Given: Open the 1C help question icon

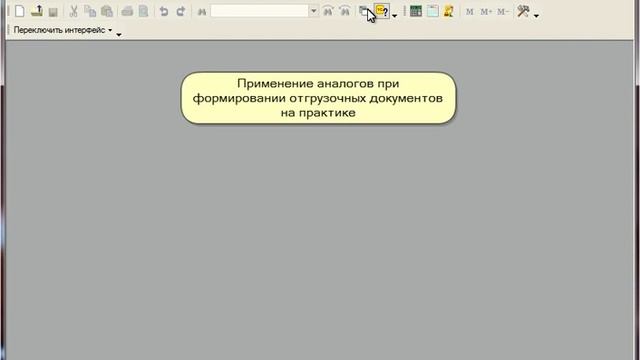Looking at the screenshot, I should coord(382,11).
